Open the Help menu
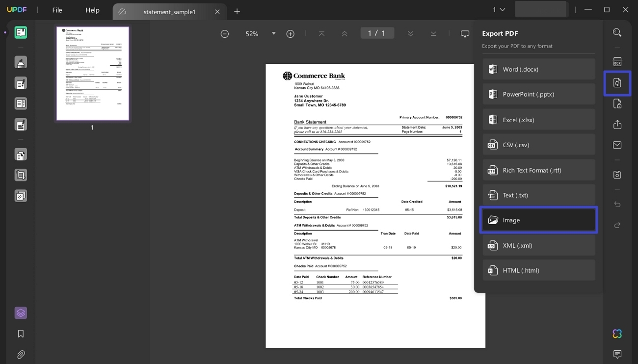The image size is (638, 364). (92, 10)
